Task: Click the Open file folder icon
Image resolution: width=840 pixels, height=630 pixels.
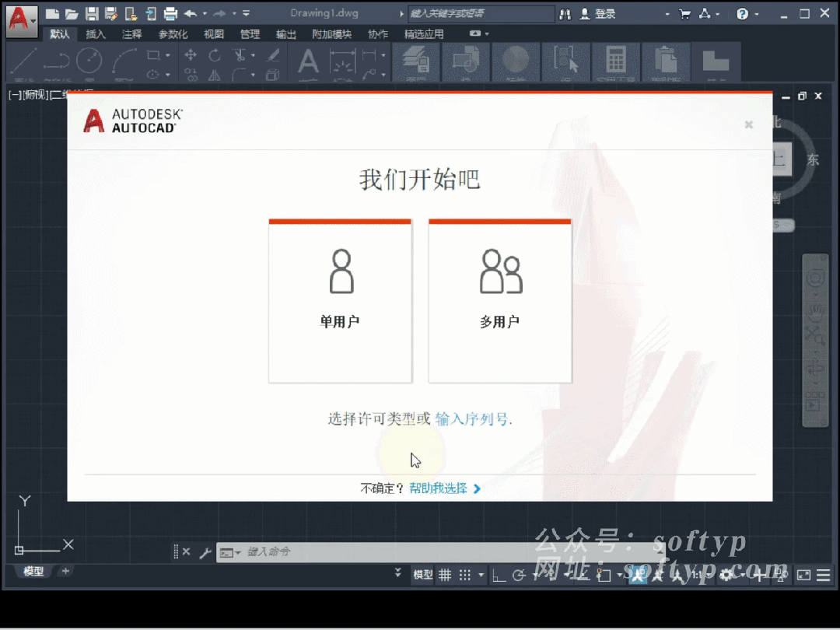Action: coord(72,14)
